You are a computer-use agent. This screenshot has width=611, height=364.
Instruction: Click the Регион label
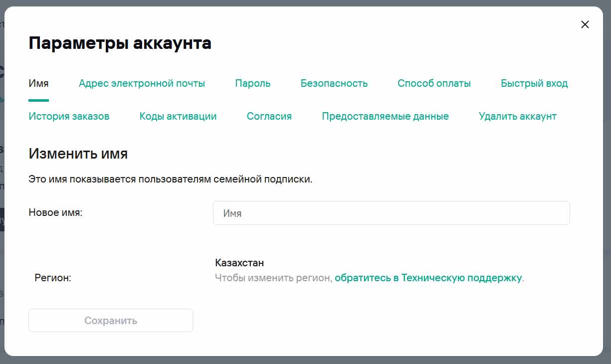pos(53,278)
